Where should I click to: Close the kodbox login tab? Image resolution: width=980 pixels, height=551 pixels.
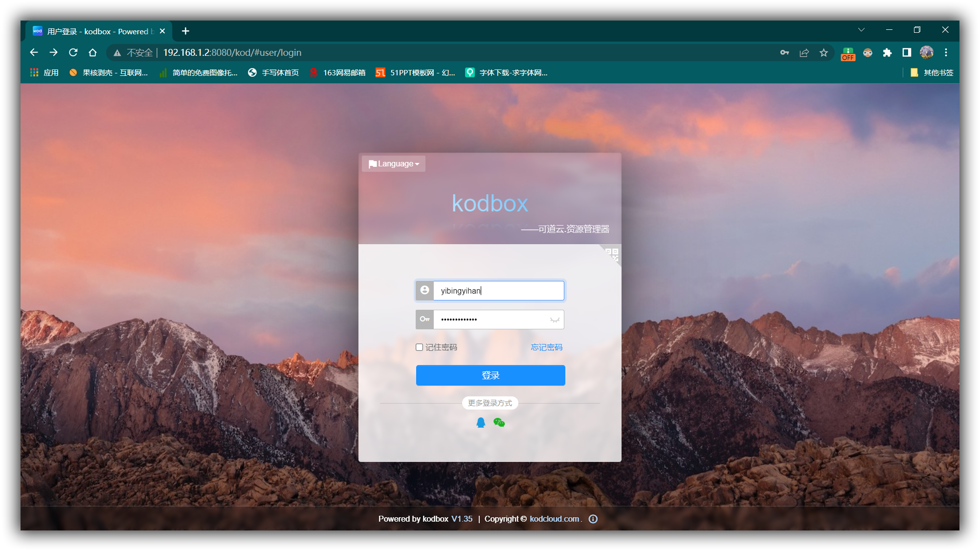162,31
